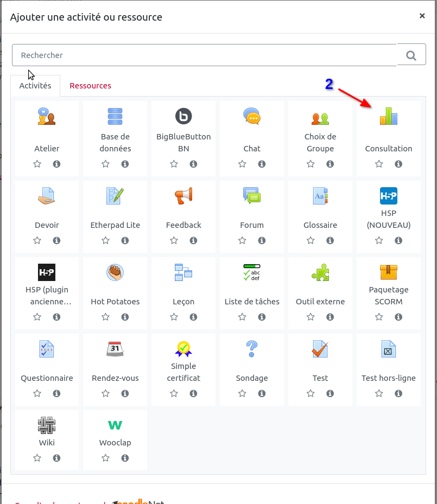The image size is (437, 504).
Task: Select the Activités tab
Action: pyautogui.click(x=35, y=86)
